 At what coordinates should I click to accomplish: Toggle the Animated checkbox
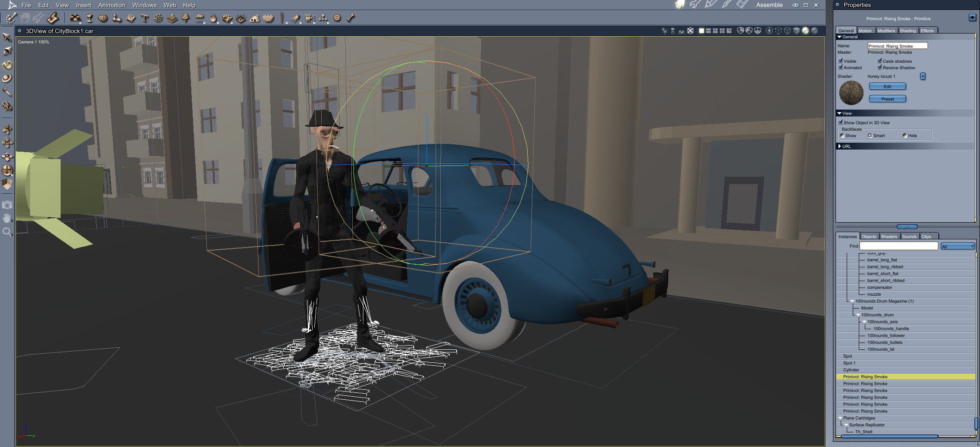[841, 67]
